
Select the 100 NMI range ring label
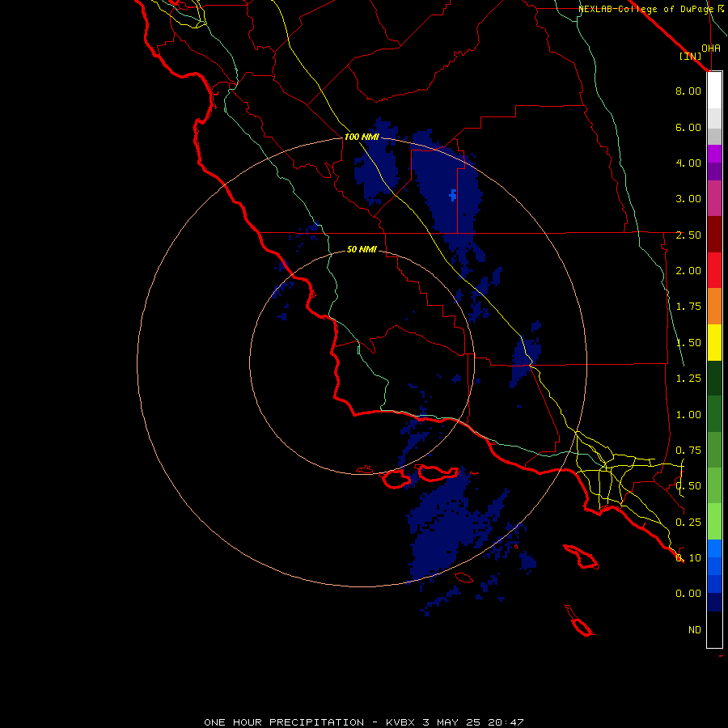pyautogui.click(x=362, y=137)
